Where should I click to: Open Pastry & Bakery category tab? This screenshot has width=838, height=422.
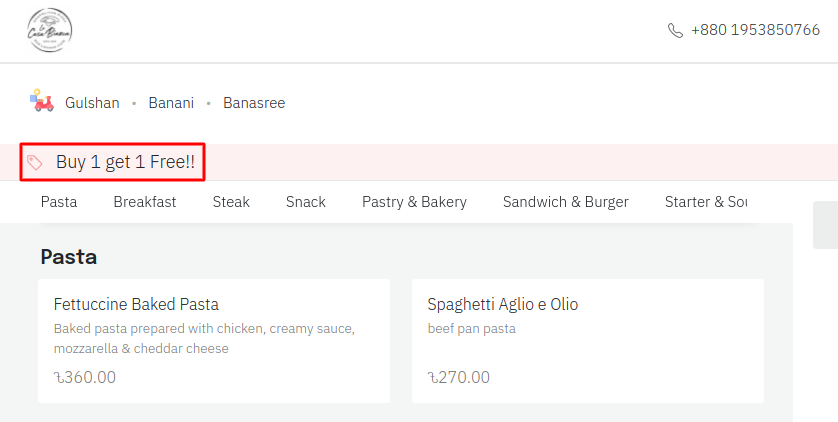(414, 202)
